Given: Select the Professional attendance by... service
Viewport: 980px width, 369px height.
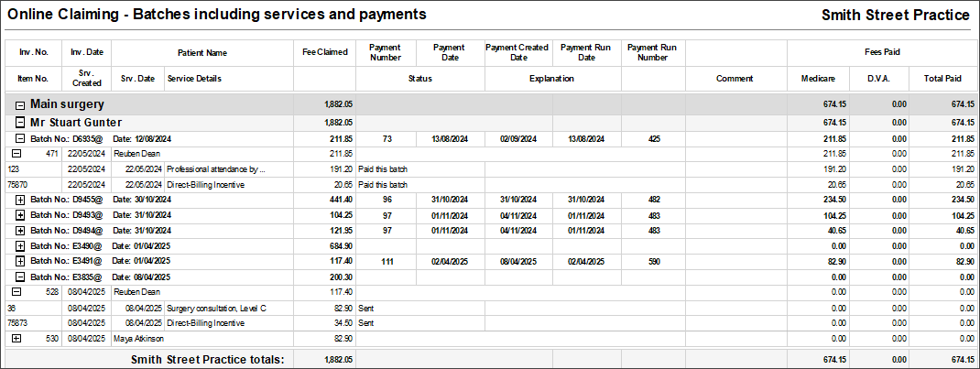Looking at the screenshot, I should [x=216, y=169].
